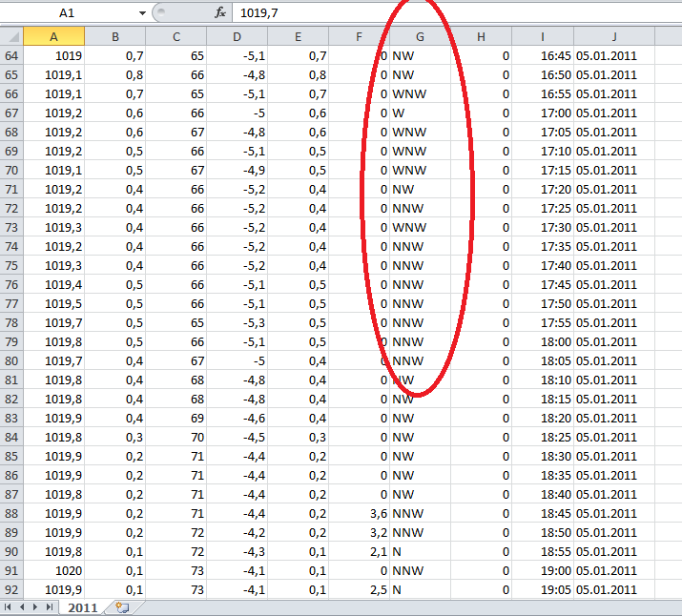
Task: Select row 81 header
Action: (11, 380)
